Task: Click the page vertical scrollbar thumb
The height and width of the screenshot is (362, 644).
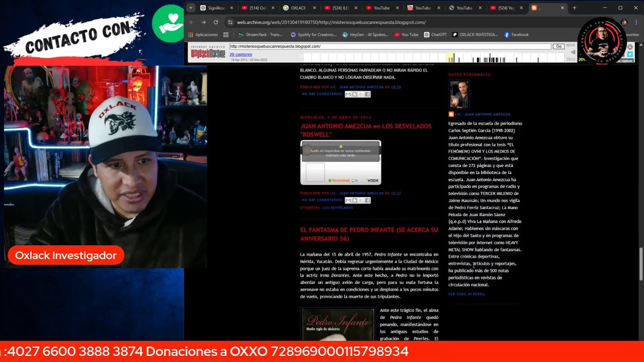Action: coord(641,264)
